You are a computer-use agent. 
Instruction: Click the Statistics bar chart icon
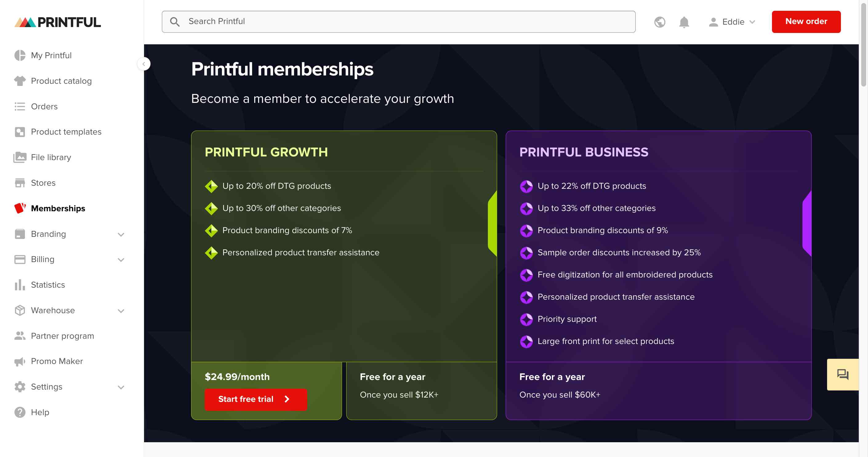point(19,285)
